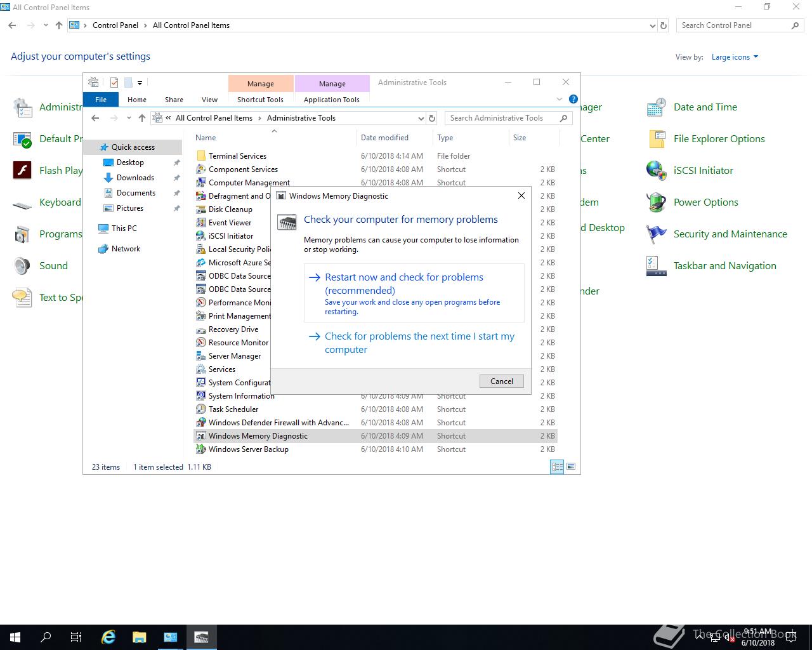
Task: Open the Taskbar and Navigation icon
Action: pos(656,266)
